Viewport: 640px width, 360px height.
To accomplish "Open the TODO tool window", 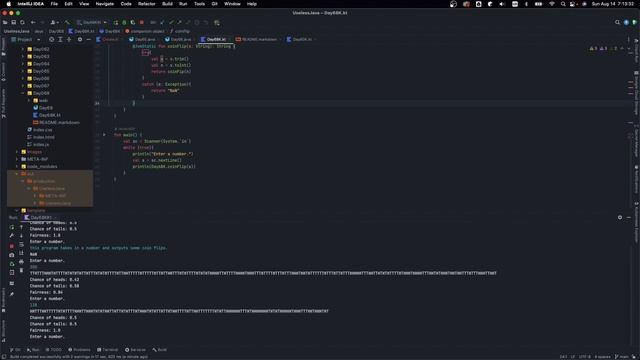I will pyautogui.click(x=54, y=350).
